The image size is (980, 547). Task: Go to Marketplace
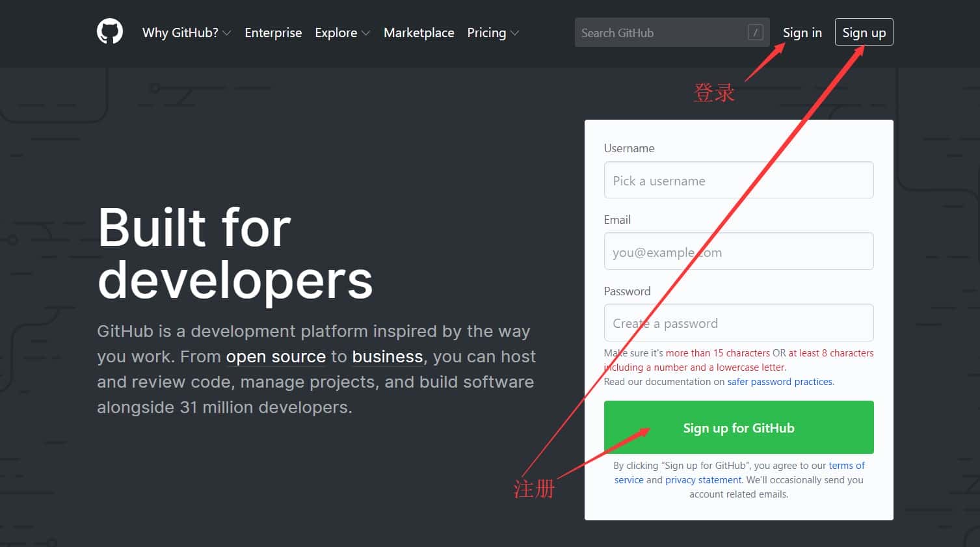tap(419, 33)
